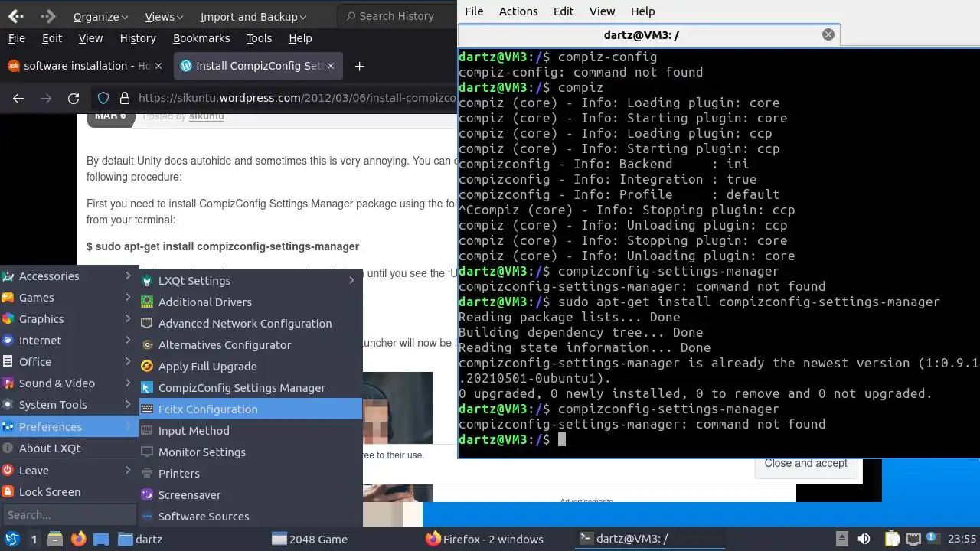
Task: Open Fcitx Configuration
Action: [250, 409]
